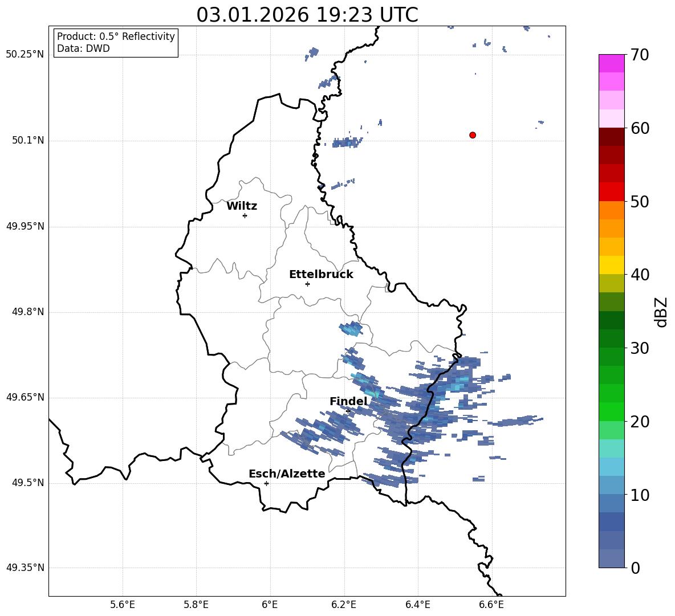Screen dimensions: 675x616
Task: Click the bright green colorbar segment above 20
Action: tap(611, 411)
